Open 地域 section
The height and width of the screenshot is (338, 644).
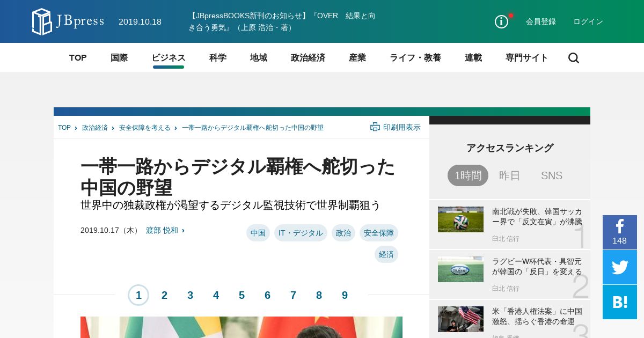click(259, 58)
